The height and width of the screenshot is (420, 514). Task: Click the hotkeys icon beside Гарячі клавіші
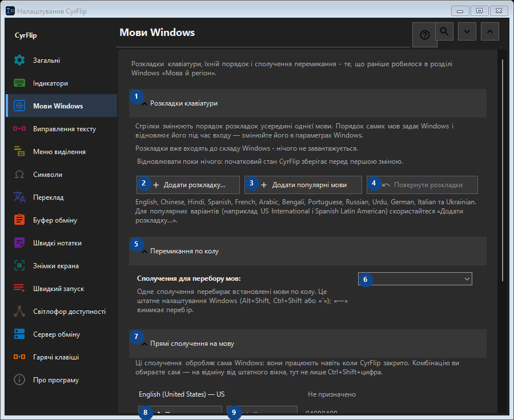[x=19, y=357]
